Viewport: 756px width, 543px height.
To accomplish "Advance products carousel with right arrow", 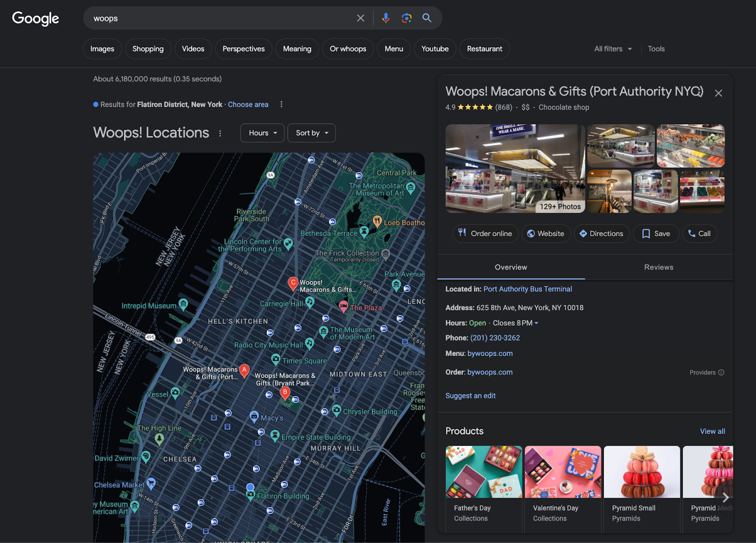I will click(725, 497).
